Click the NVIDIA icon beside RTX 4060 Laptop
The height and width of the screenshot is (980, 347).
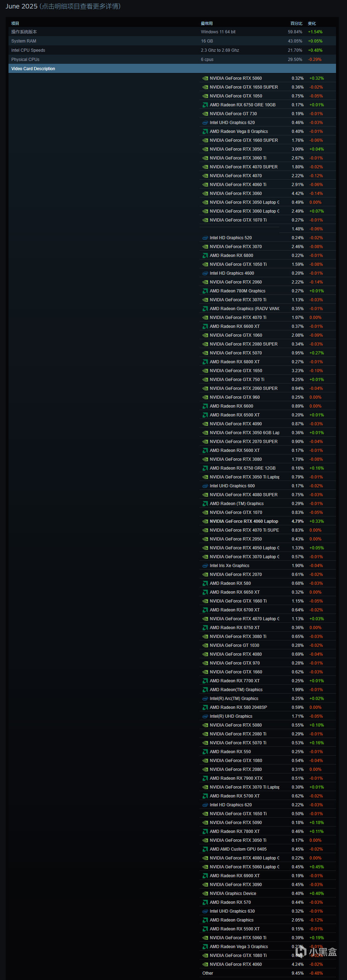pyautogui.click(x=205, y=522)
